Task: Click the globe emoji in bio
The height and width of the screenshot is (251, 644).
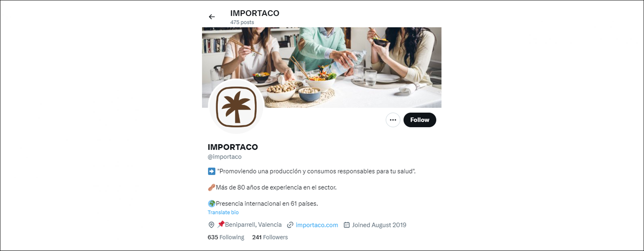Action: click(x=212, y=204)
